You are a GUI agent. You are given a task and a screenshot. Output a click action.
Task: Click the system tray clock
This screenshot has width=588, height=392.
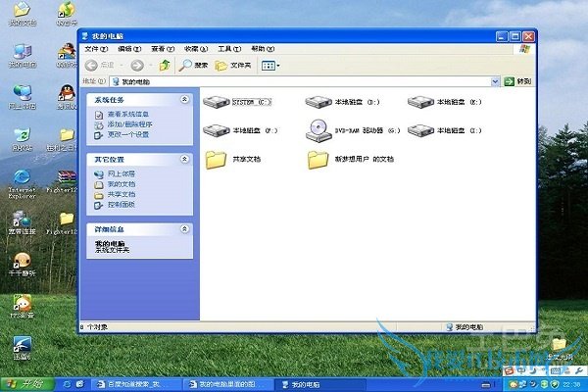coord(571,384)
